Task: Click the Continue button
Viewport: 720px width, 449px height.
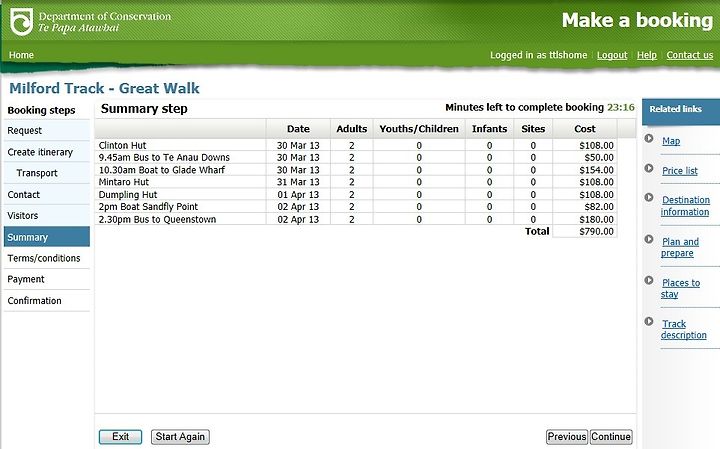Action: click(x=611, y=437)
